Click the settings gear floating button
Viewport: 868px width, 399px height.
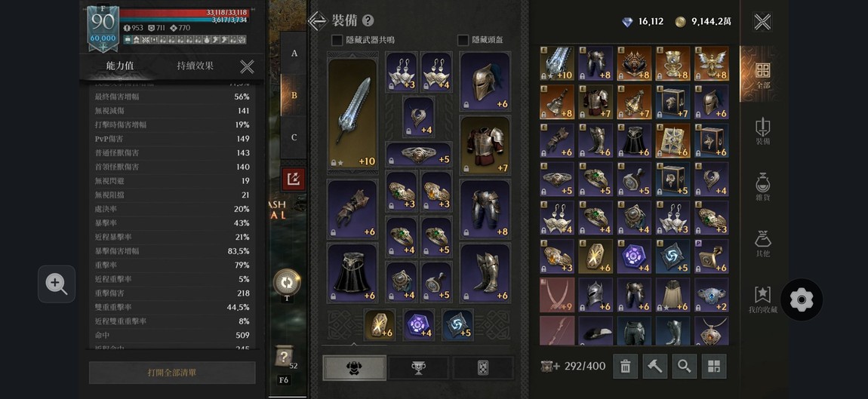(x=801, y=300)
